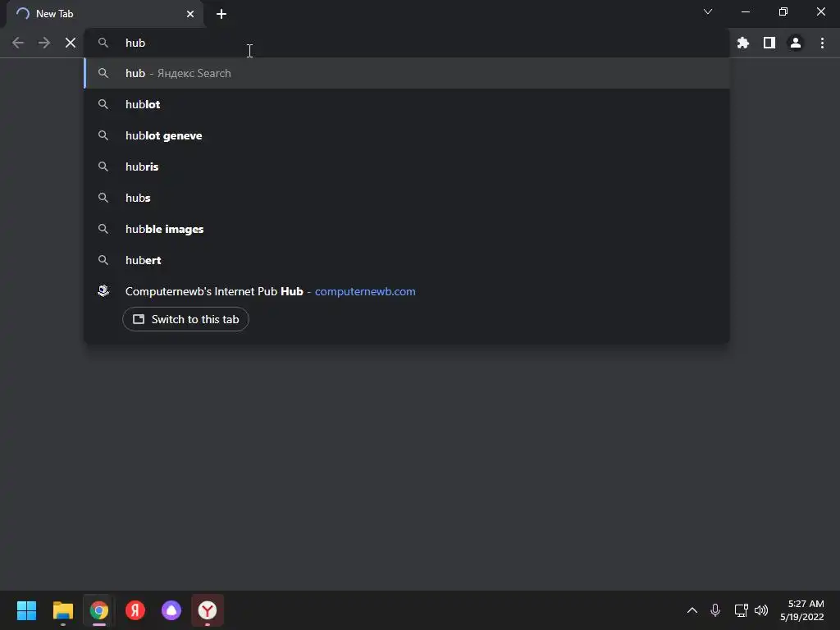Open a new tab with plus button
Screen dimensions: 840x630
[x=221, y=14]
